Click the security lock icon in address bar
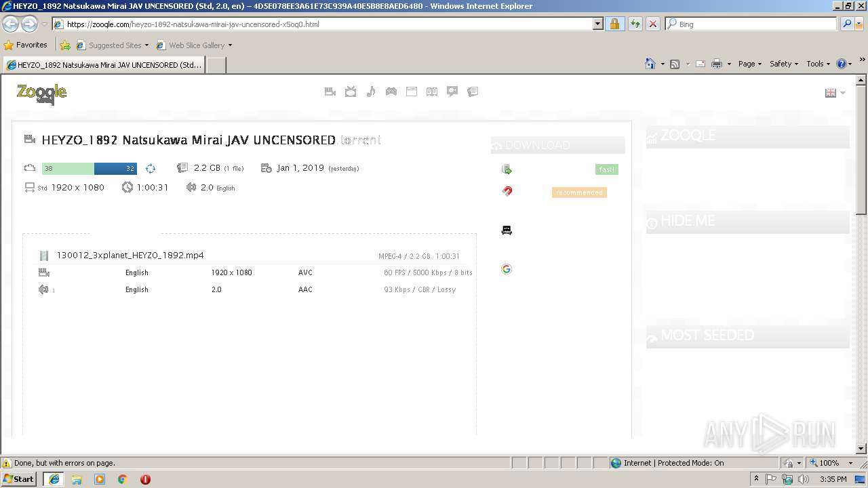Image resolution: width=868 pixels, height=488 pixels. pyautogui.click(x=614, y=24)
